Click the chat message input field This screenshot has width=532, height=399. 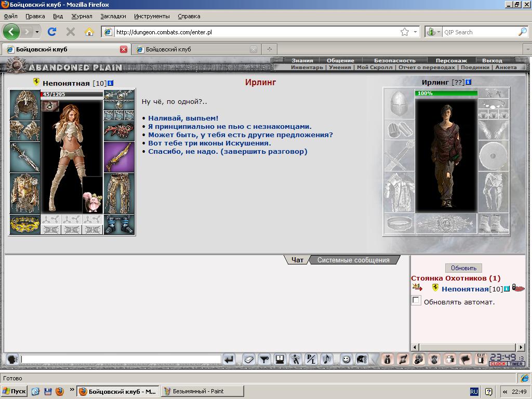click(x=121, y=359)
